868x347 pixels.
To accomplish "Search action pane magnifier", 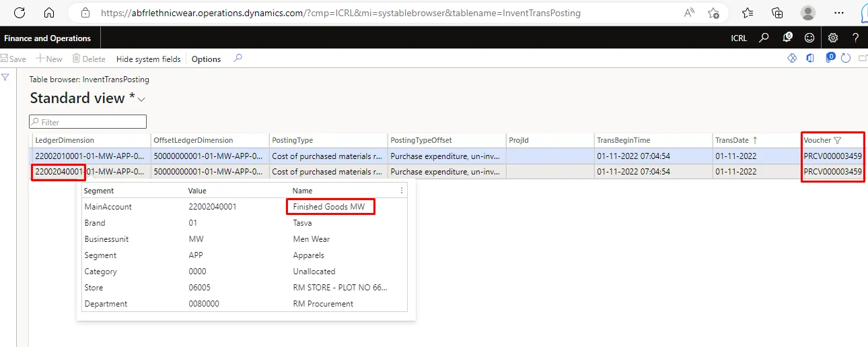I will coord(238,59).
